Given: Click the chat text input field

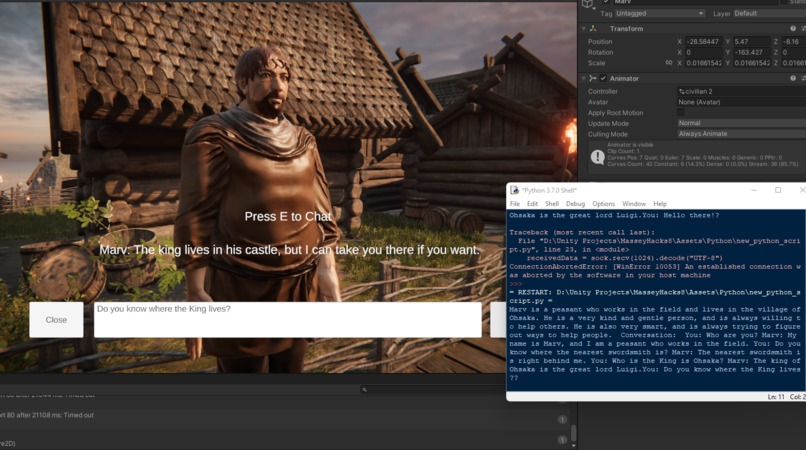Looking at the screenshot, I should (x=288, y=320).
